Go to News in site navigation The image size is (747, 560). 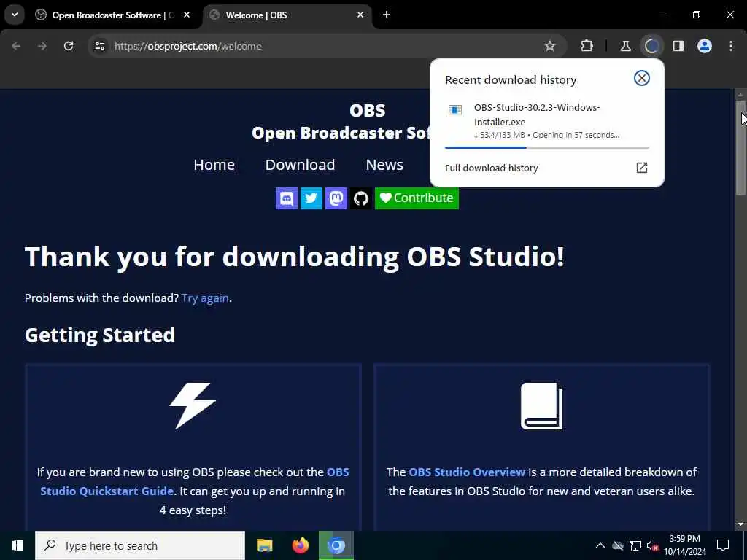click(x=384, y=165)
